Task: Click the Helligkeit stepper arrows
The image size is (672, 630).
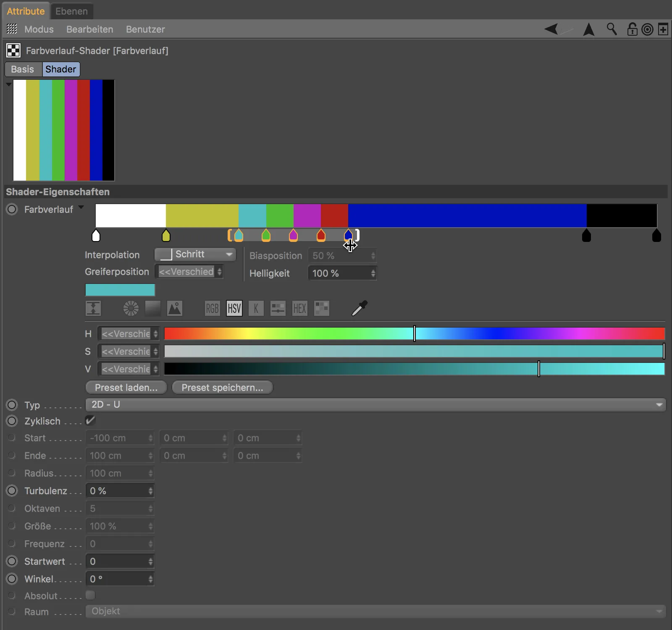Action: (373, 273)
